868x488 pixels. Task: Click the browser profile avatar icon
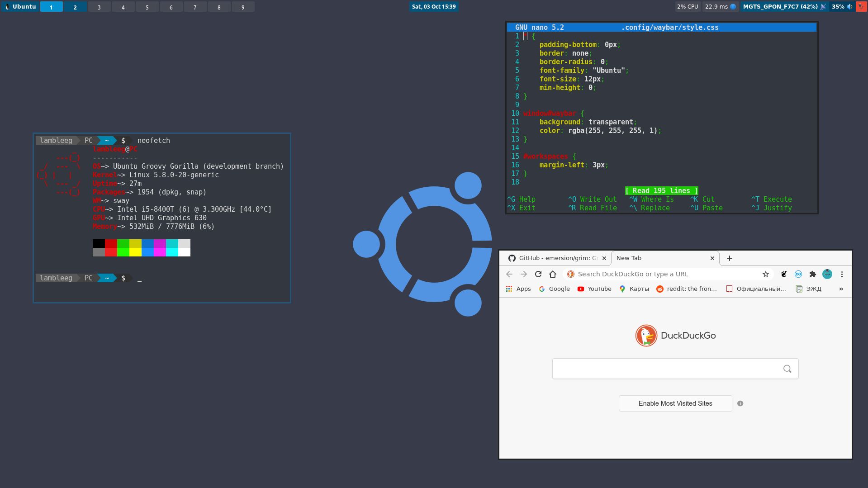pyautogui.click(x=827, y=274)
